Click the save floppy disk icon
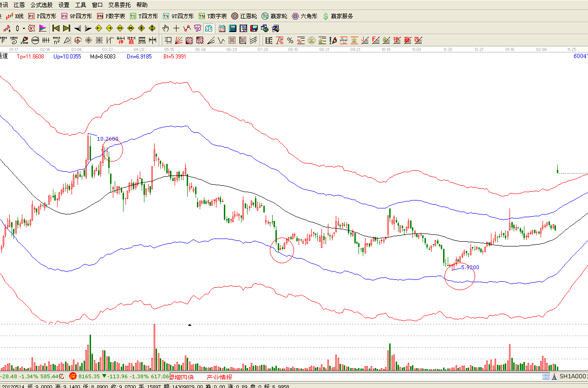 254,28
